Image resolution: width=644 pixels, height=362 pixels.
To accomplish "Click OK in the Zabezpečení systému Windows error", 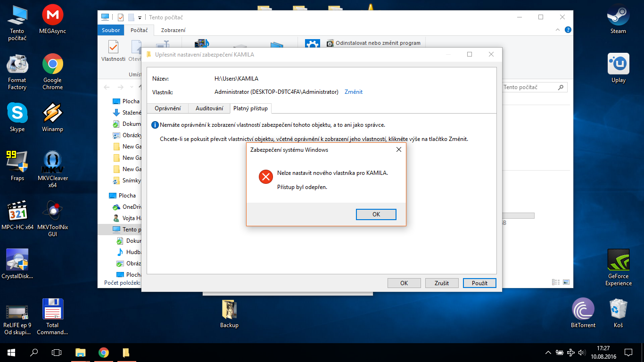I will click(x=376, y=214).
